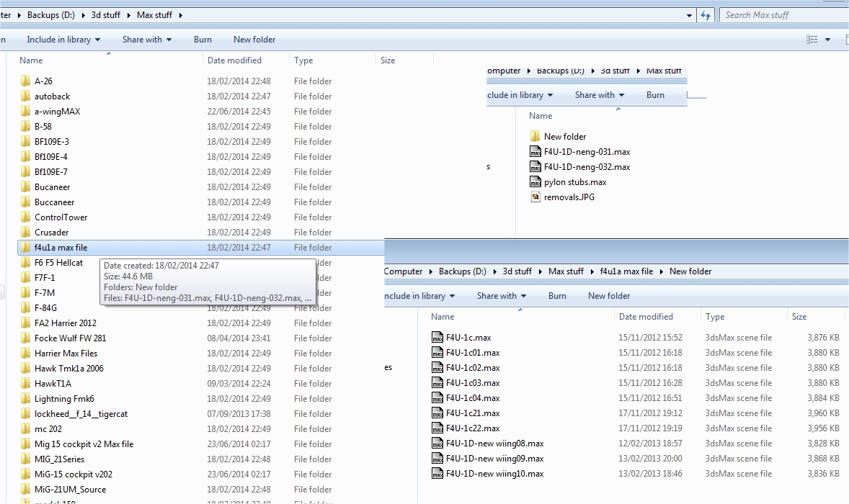Select F4U-1c21.max file name
849x504 pixels.
tap(473, 413)
